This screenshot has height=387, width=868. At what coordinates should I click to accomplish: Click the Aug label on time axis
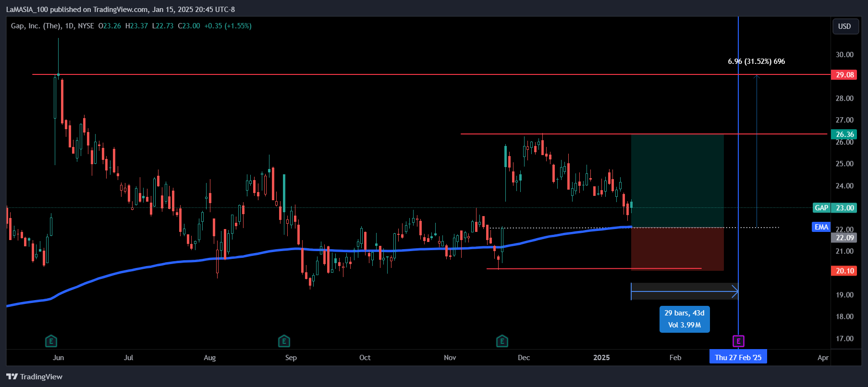pos(209,358)
